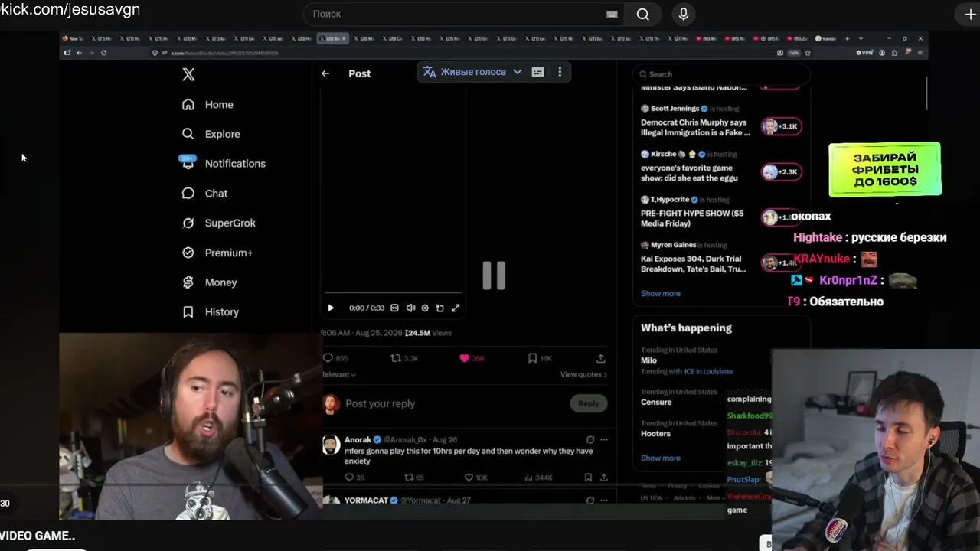Image resolution: width=980 pixels, height=551 pixels.
Task: Bookmark Anorak's comment
Action: coord(588,478)
